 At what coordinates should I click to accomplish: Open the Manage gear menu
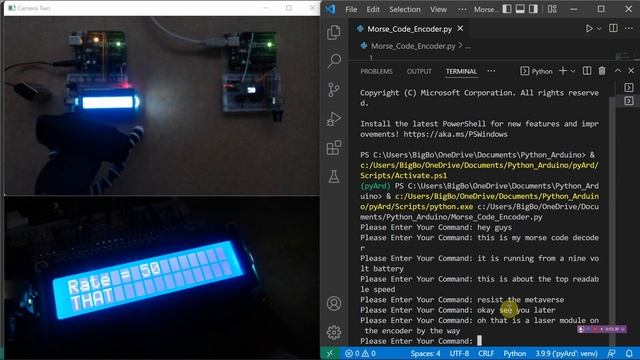[334, 332]
